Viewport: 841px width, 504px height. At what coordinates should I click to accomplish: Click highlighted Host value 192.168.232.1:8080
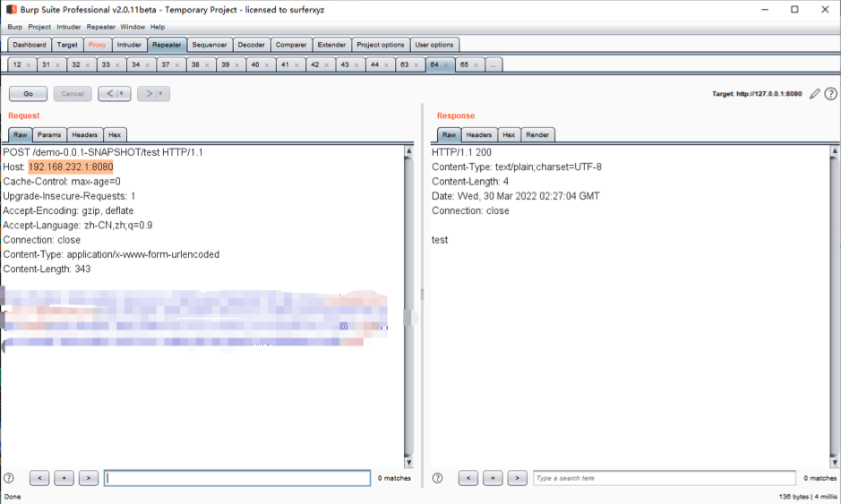tap(71, 167)
